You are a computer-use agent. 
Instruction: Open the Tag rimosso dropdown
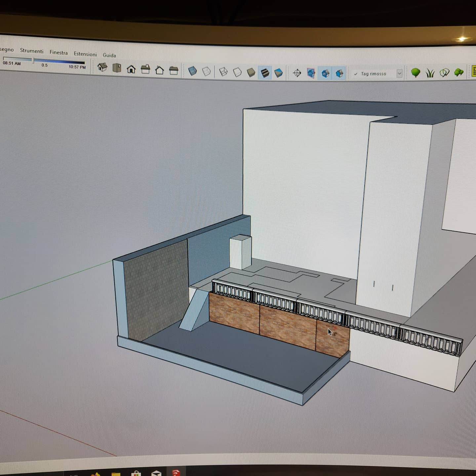pos(399,73)
